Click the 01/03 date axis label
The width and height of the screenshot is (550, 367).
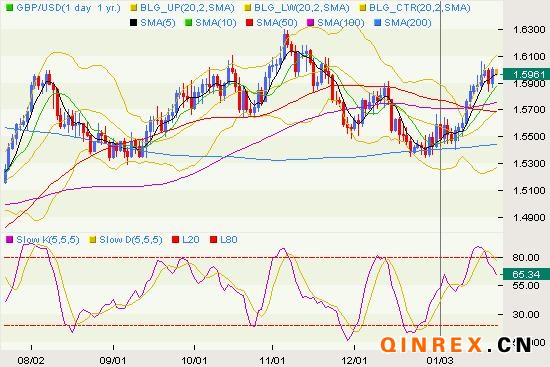(x=440, y=360)
